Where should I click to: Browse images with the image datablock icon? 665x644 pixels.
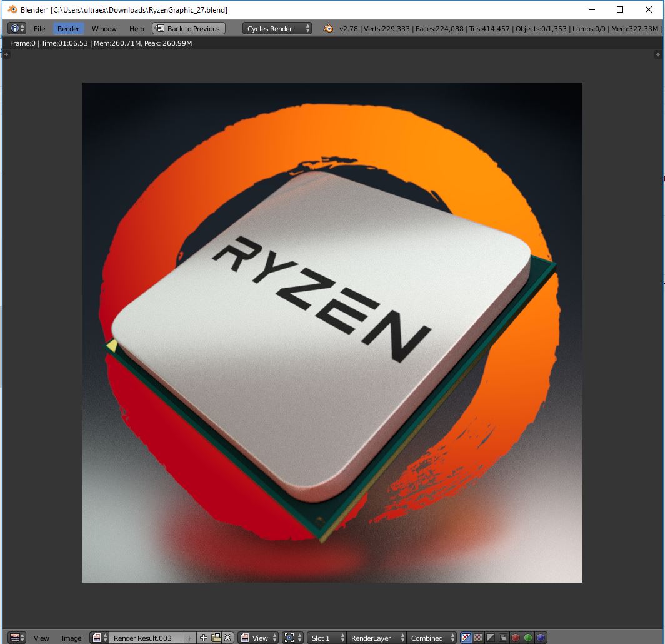click(x=99, y=638)
